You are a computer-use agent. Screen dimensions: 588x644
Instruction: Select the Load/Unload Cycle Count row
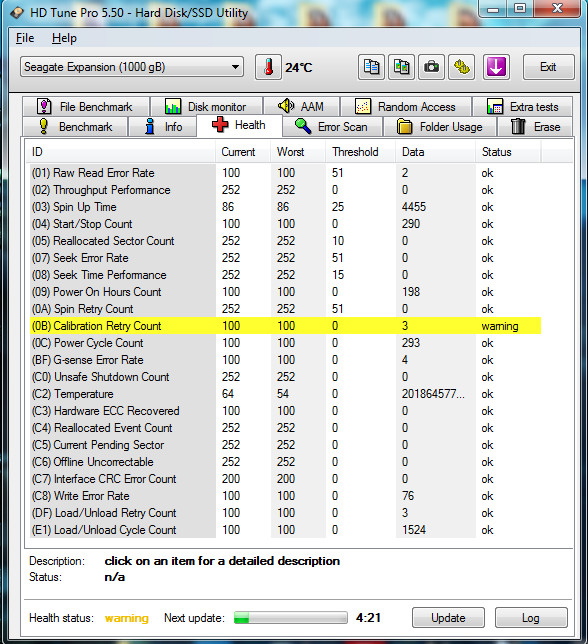tap(285, 530)
